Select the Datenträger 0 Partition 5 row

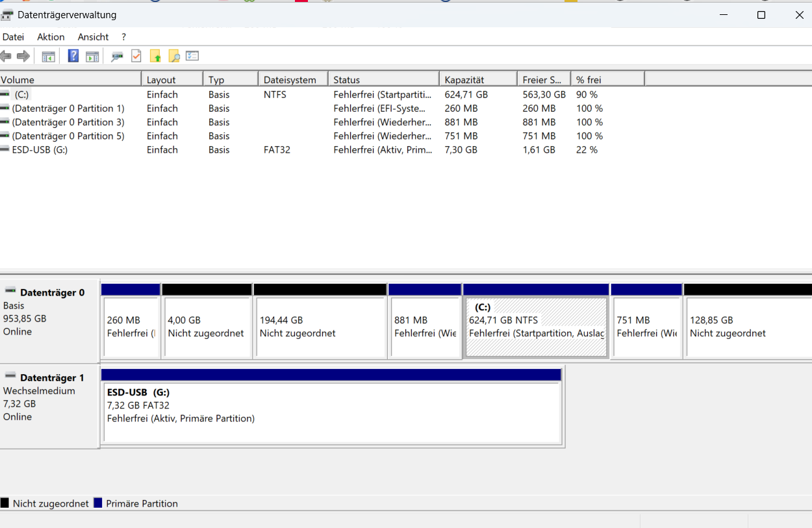click(x=322, y=136)
